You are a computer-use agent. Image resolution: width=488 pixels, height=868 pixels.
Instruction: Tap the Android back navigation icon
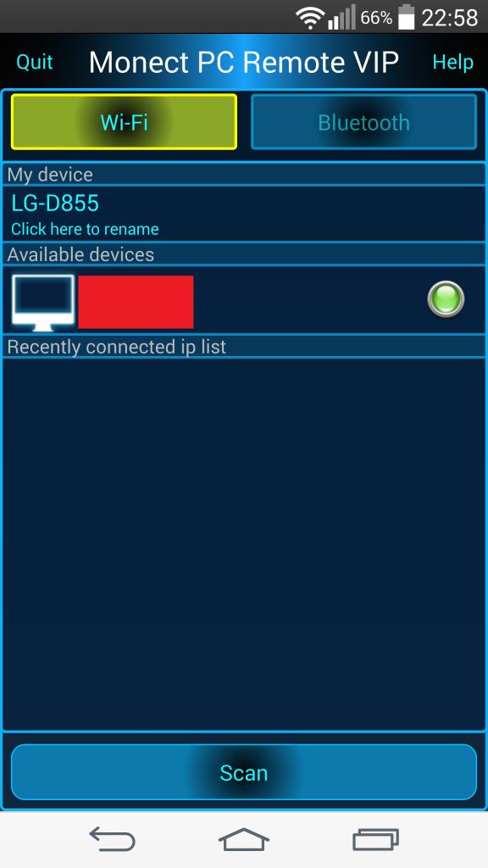(113, 839)
